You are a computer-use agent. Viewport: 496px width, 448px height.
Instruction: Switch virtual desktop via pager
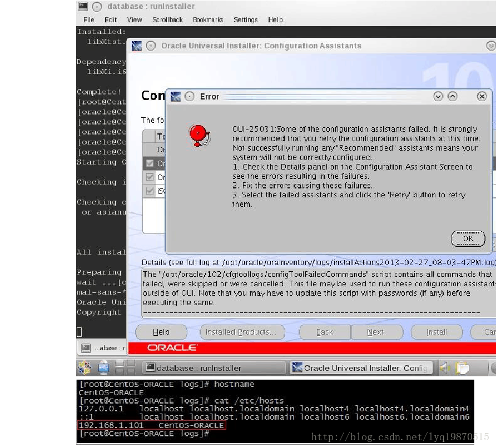click(x=125, y=368)
